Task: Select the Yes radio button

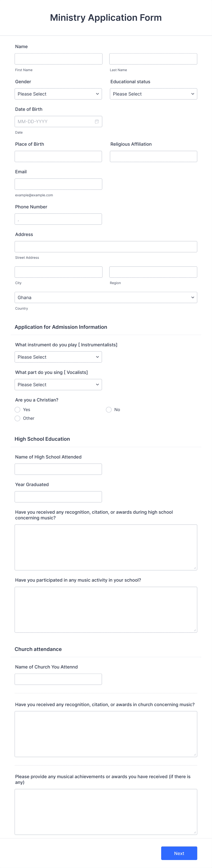Action: (18, 410)
